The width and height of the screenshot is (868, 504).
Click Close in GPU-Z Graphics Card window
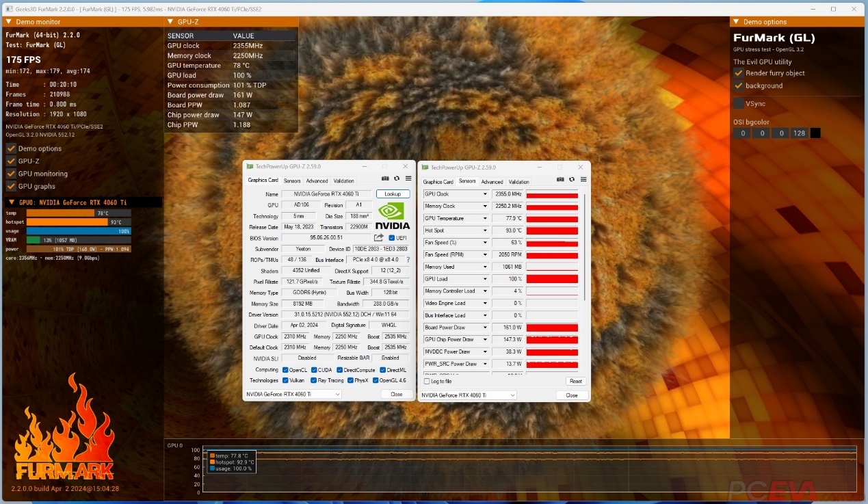(397, 395)
